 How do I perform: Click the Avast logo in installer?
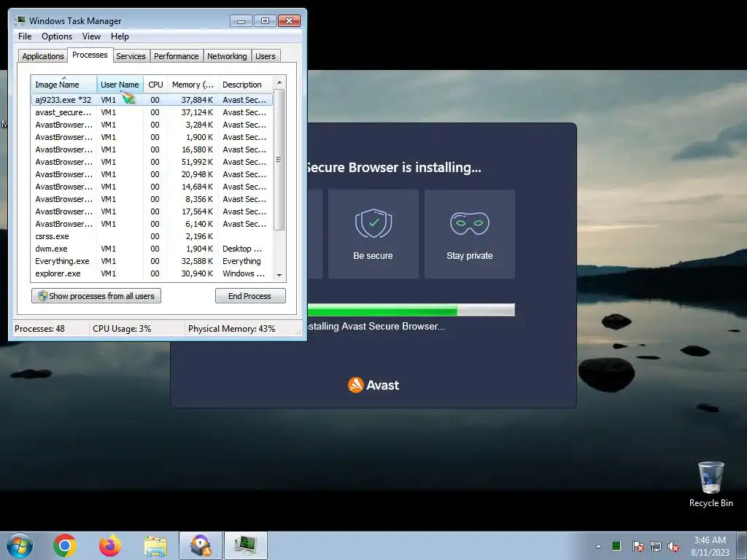(373, 385)
